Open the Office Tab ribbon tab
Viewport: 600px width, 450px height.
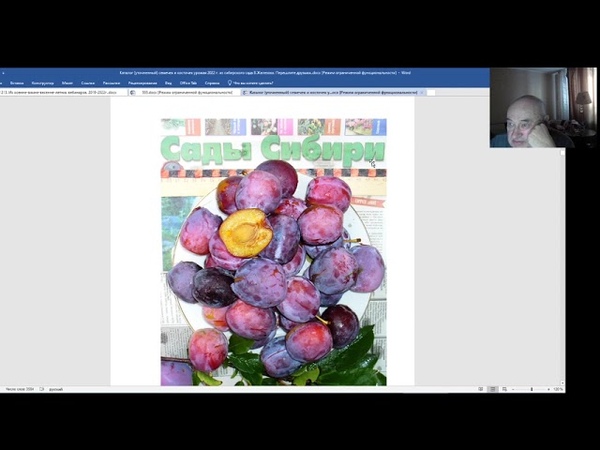coord(188,83)
